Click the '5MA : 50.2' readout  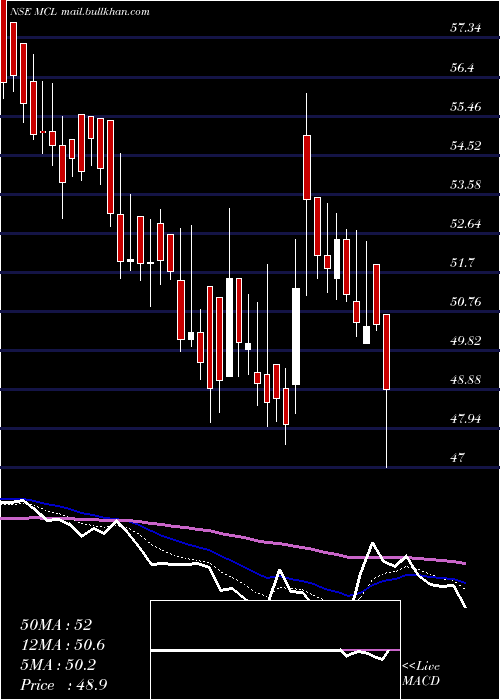[x=58, y=665]
